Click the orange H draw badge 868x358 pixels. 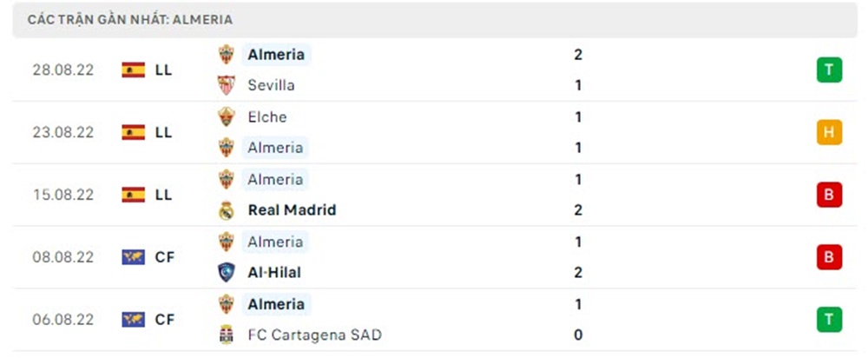[x=829, y=132]
